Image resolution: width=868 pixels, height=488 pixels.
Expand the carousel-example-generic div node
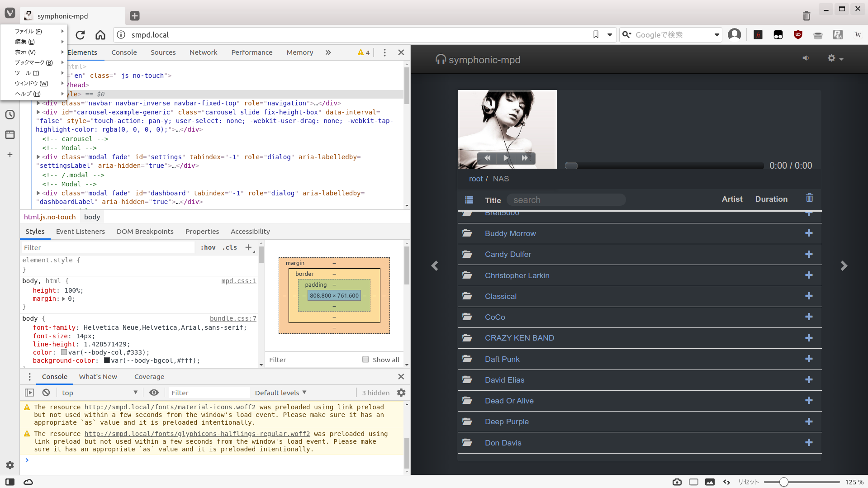38,112
